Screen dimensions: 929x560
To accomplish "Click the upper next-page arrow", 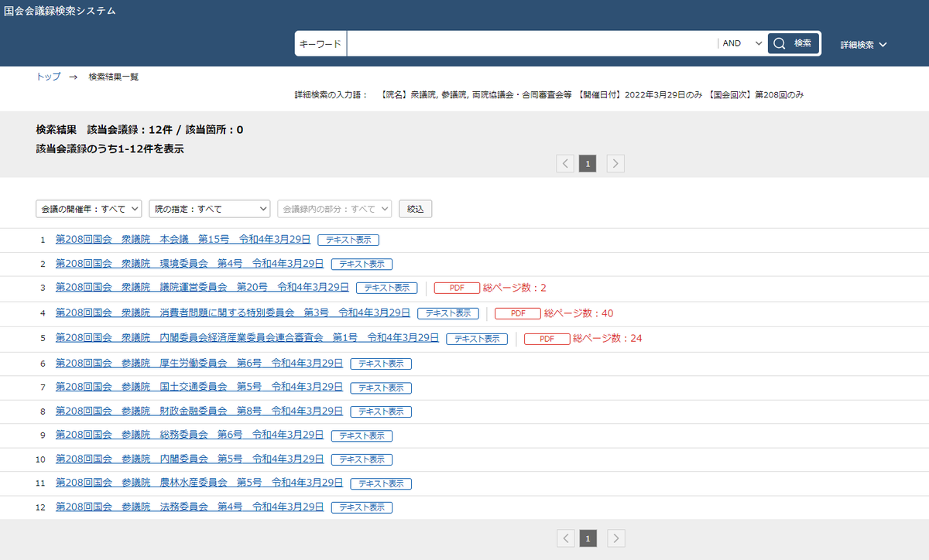I will (615, 163).
